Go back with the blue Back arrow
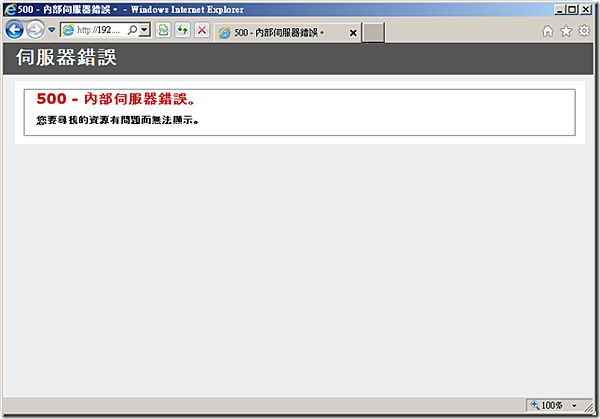 coord(15,30)
